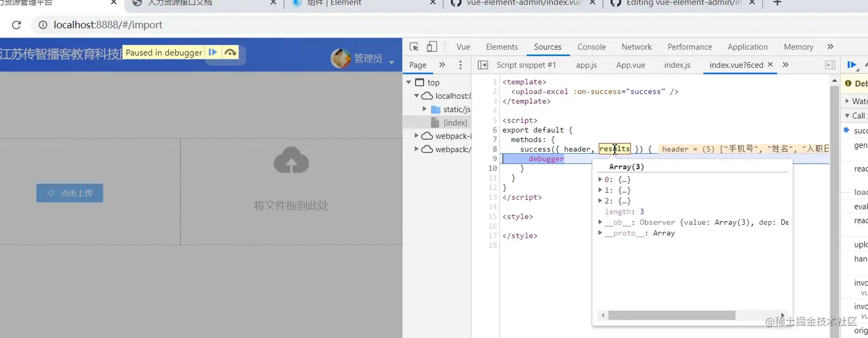This screenshot has width=868, height=338.
Task: Expand the webpack-internal tree node
Action: pos(417,136)
